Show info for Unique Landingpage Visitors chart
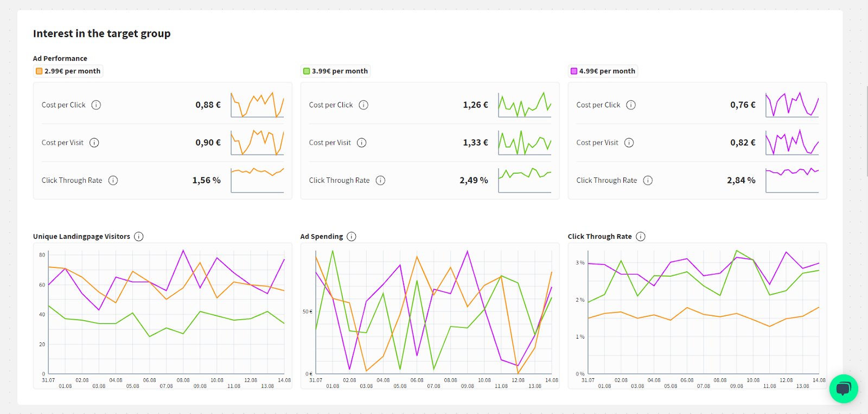The image size is (868, 414). click(x=139, y=237)
